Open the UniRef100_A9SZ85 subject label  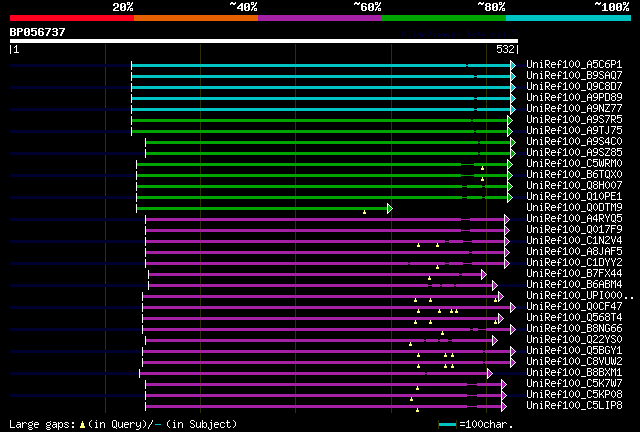pos(574,153)
